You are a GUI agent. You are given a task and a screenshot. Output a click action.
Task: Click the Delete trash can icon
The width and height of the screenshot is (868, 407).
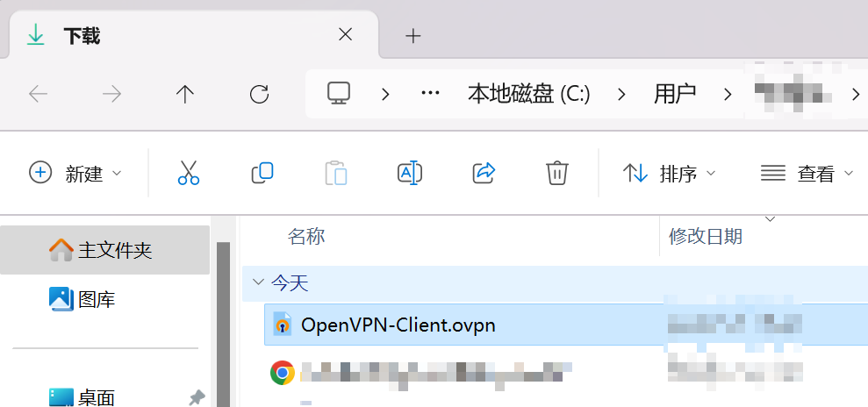pos(557,173)
